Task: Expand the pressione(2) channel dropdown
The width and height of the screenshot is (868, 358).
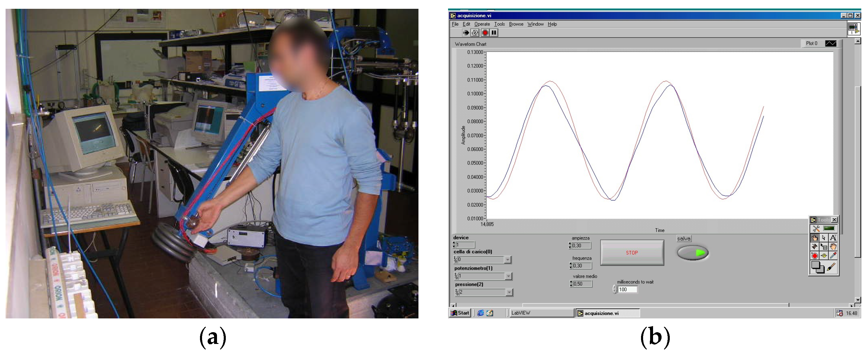Action: [509, 292]
